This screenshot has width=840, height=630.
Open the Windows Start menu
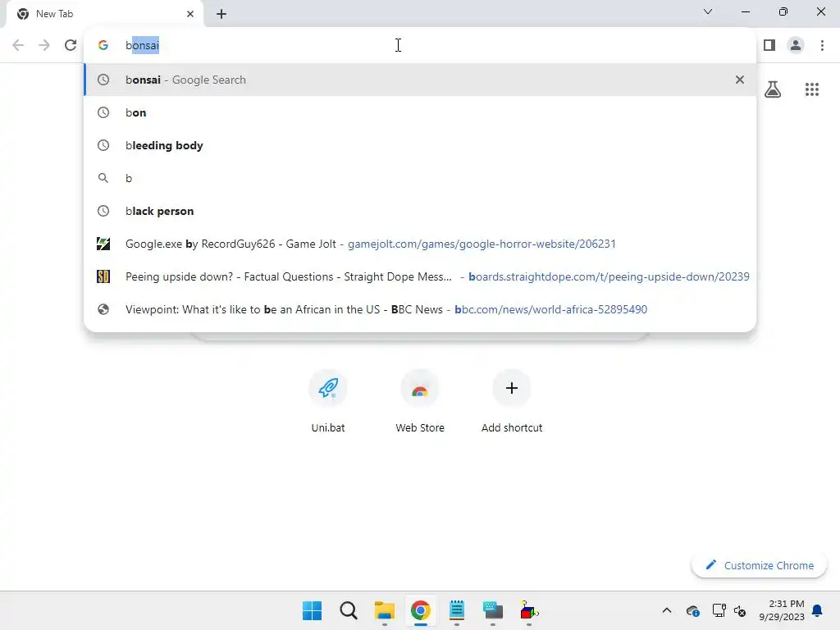(312, 610)
